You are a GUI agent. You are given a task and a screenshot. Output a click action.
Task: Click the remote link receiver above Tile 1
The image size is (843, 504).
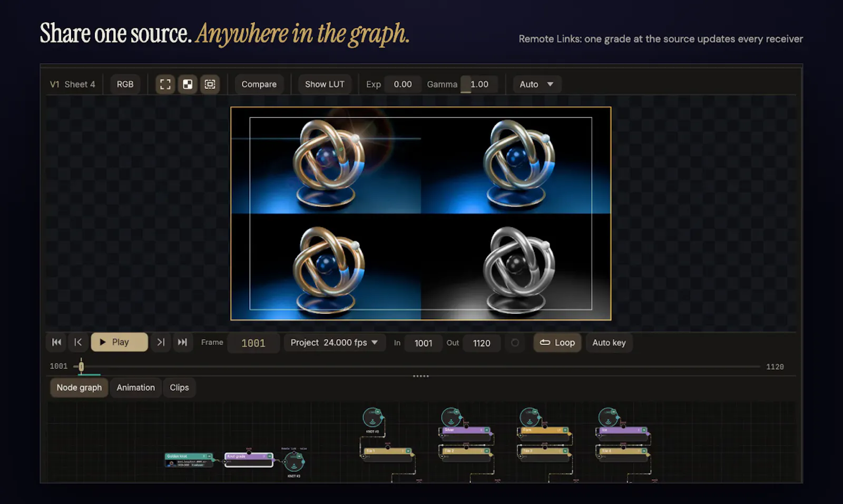(x=373, y=418)
